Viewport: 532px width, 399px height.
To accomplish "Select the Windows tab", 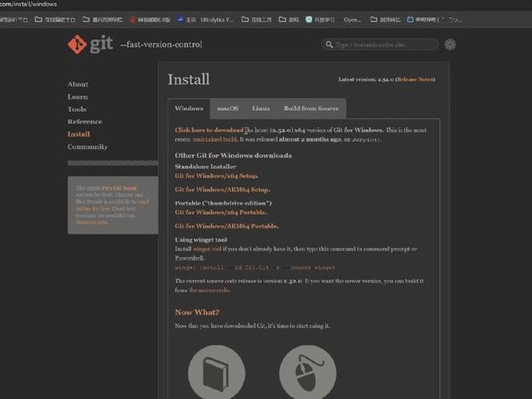I will 189,108.
